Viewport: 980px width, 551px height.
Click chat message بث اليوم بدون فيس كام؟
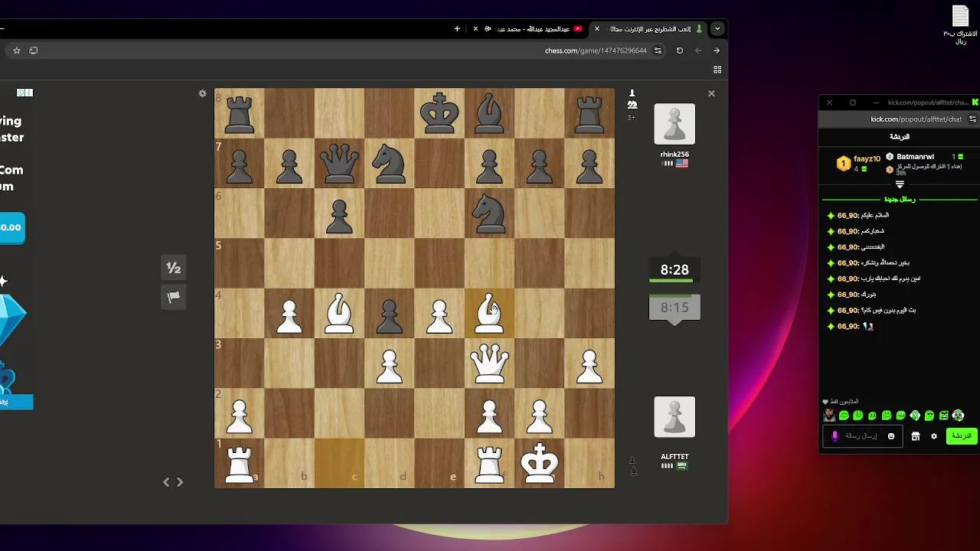coord(888,311)
